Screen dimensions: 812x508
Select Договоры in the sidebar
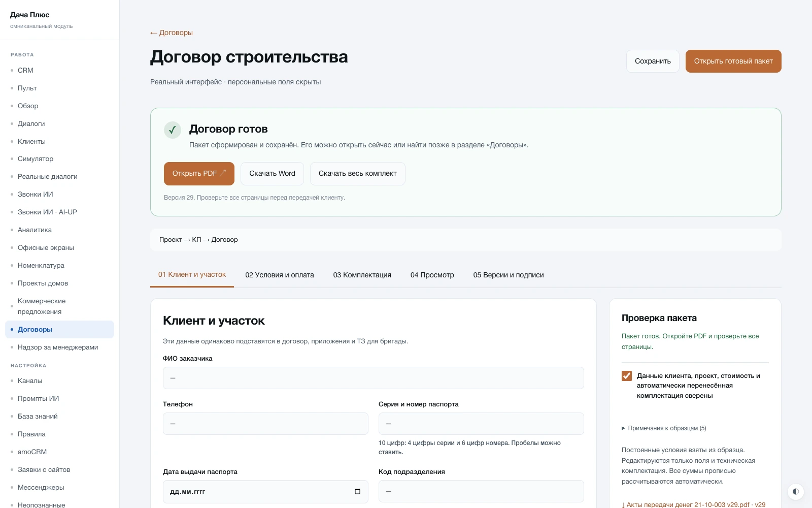pyautogui.click(x=59, y=329)
